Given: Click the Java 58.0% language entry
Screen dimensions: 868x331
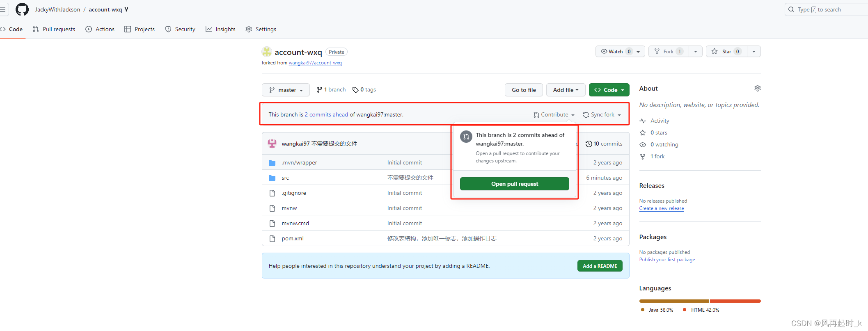Looking at the screenshot, I should (x=657, y=310).
